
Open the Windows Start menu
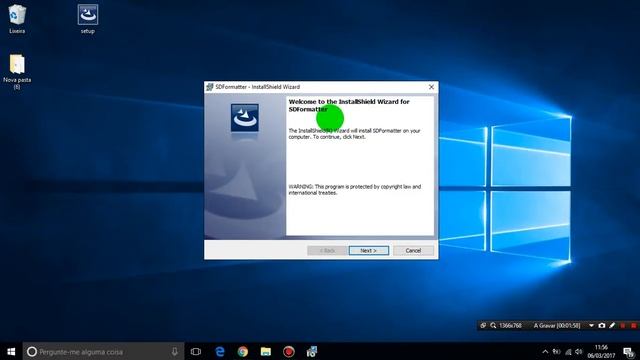click(11, 351)
